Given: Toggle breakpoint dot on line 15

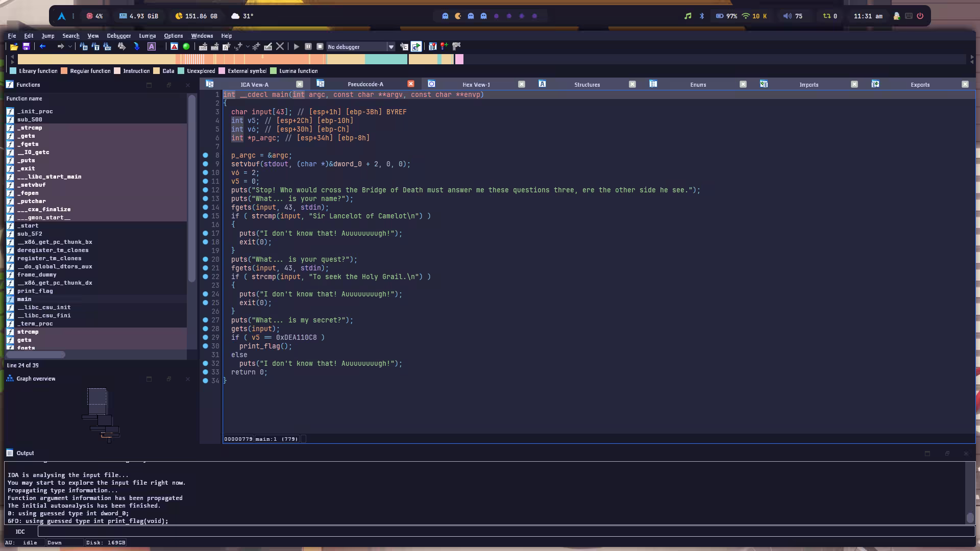Looking at the screenshot, I should (205, 216).
